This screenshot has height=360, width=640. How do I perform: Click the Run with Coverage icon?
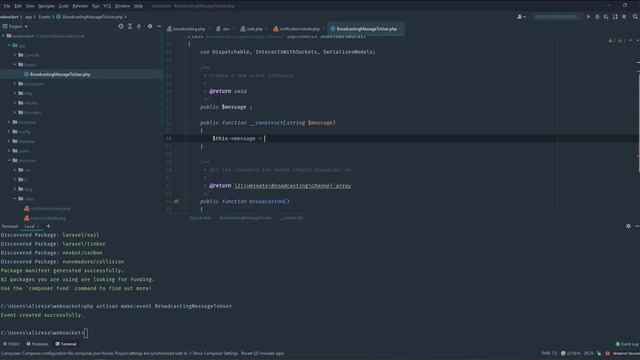[x=606, y=17]
